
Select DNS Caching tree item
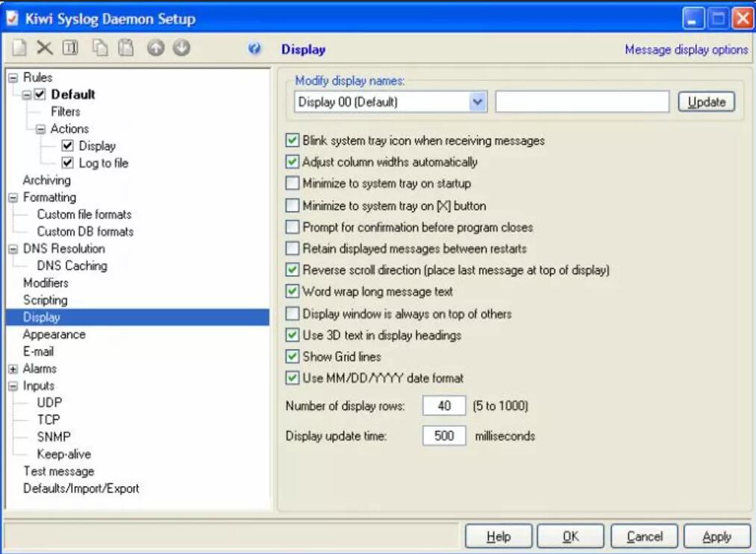(72, 266)
